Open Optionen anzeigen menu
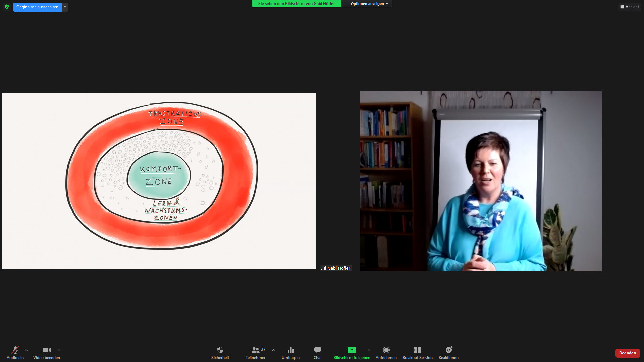 (369, 4)
